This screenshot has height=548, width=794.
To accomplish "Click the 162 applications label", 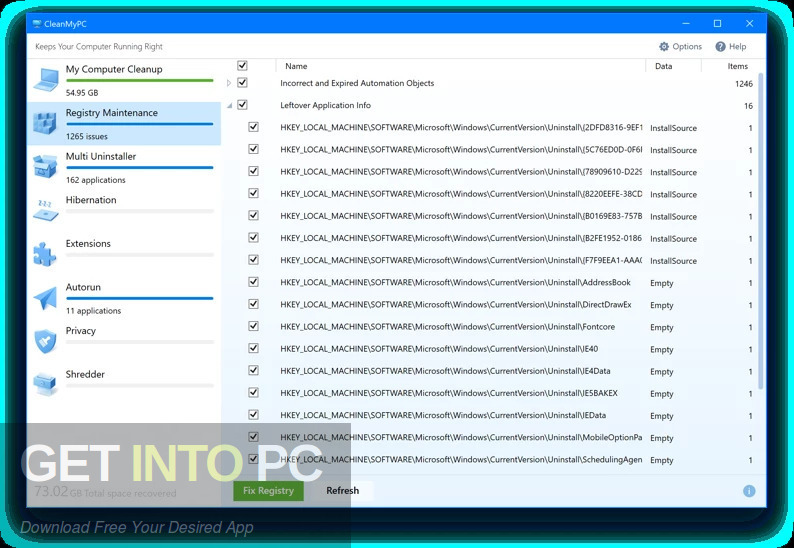I will point(96,180).
